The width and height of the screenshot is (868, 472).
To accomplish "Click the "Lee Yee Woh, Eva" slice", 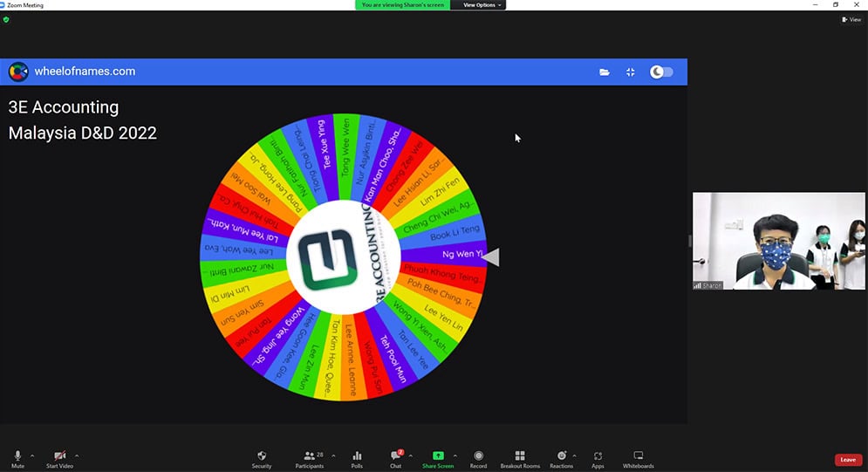I will point(243,250).
